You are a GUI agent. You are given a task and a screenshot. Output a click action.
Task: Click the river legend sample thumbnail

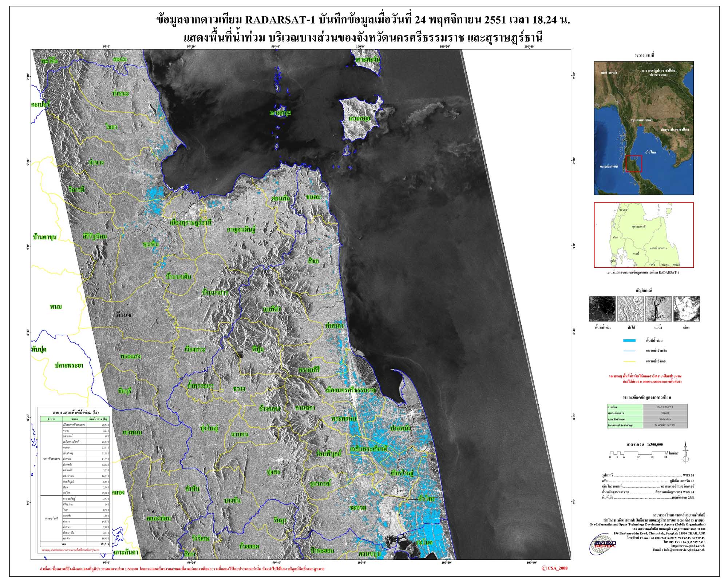[x=658, y=309]
